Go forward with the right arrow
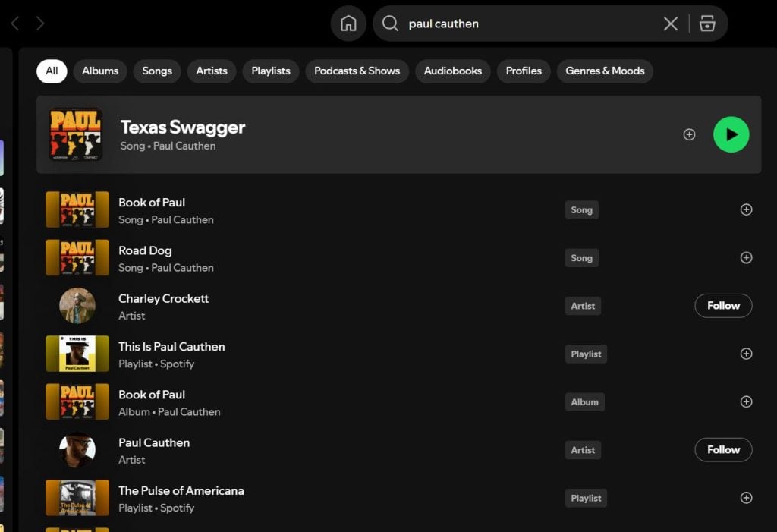This screenshot has width=777, height=532. click(40, 24)
